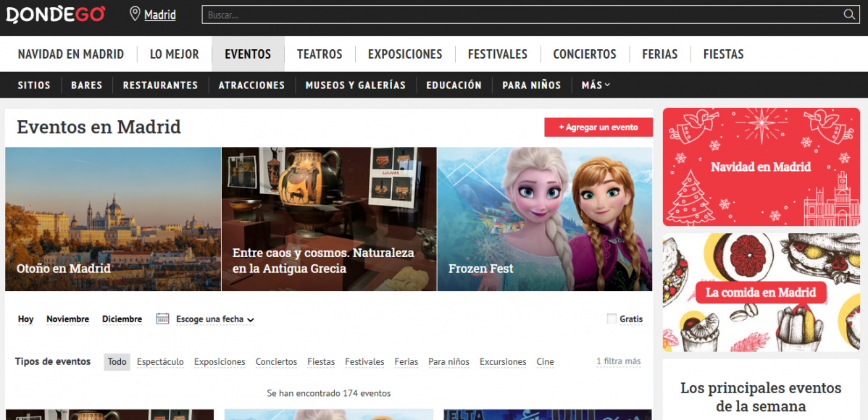Expand the 1 filtra más filters
Image resolution: width=868 pixels, height=420 pixels.
click(x=618, y=362)
